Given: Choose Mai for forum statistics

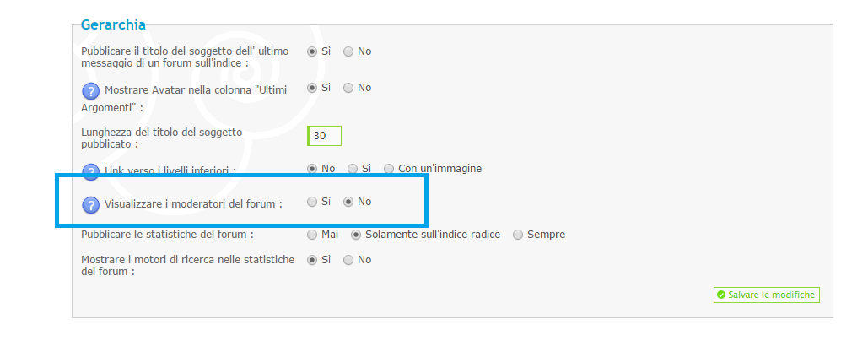Looking at the screenshot, I should pos(312,235).
